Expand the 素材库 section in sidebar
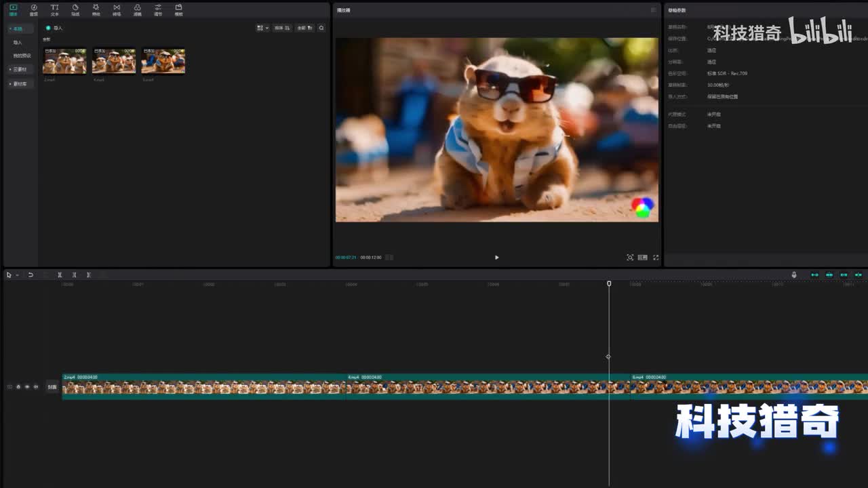This screenshot has height=488, width=868. coord(19,83)
